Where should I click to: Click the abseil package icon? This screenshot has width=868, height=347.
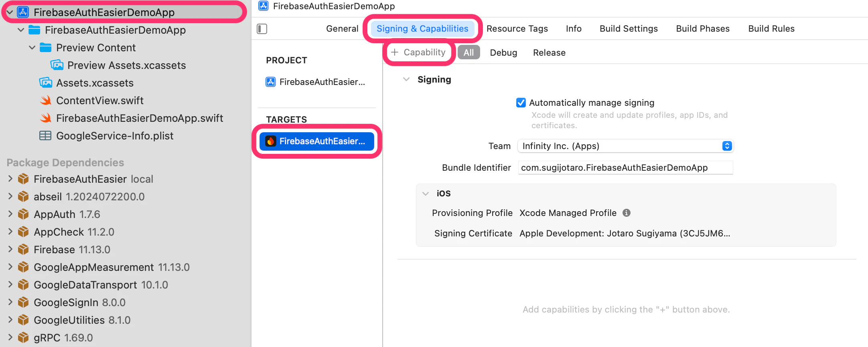pyautogui.click(x=23, y=196)
